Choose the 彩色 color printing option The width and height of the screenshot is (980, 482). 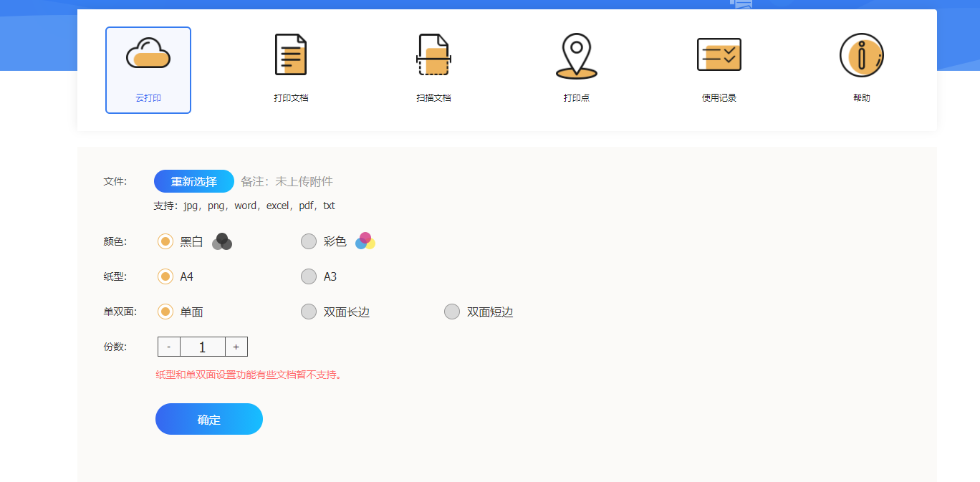[309, 242]
